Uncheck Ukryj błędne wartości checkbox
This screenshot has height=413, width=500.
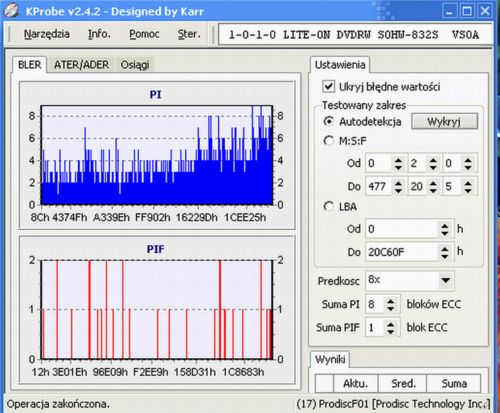point(329,87)
